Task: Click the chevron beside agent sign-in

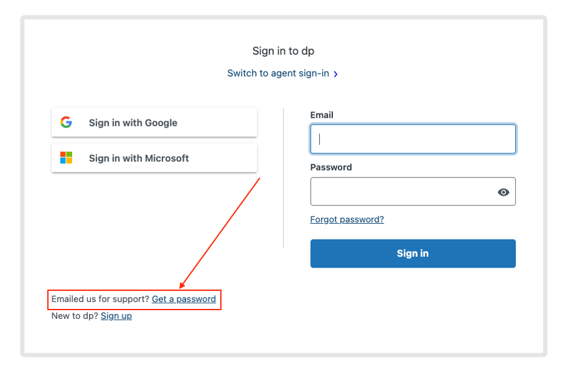Action: click(x=336, y=74)
